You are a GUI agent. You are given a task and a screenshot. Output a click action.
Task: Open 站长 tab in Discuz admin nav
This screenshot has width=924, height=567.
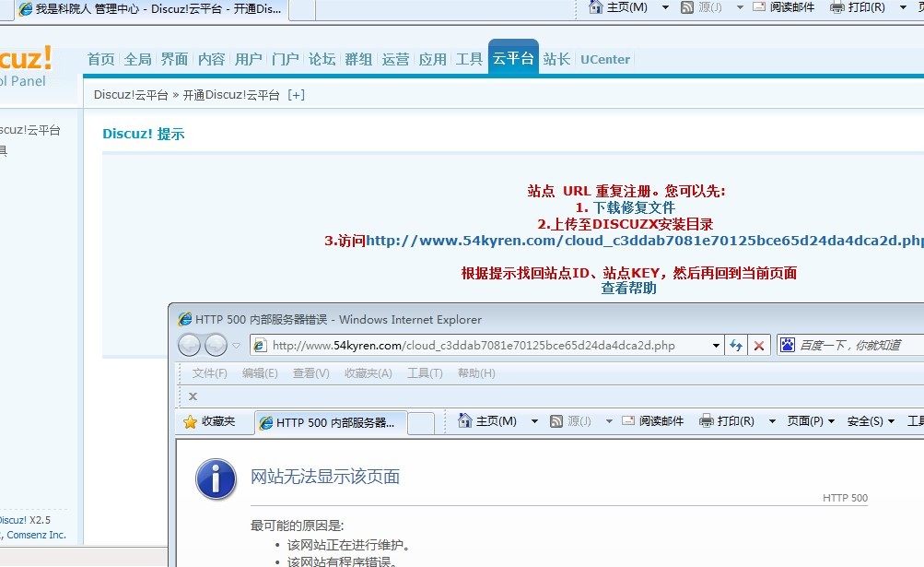tap(556, 59)
